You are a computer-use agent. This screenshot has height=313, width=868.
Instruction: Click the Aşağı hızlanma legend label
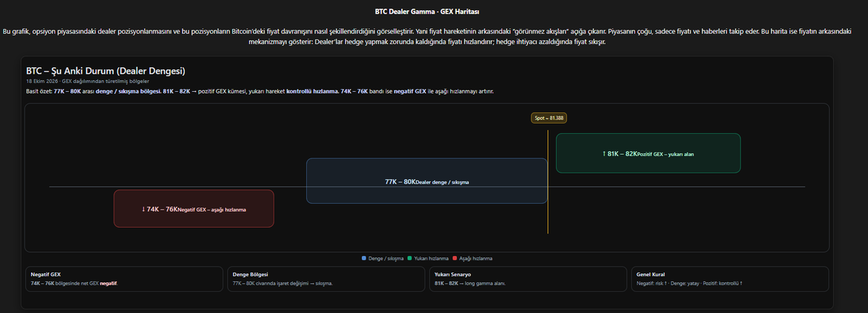[476, 258]
